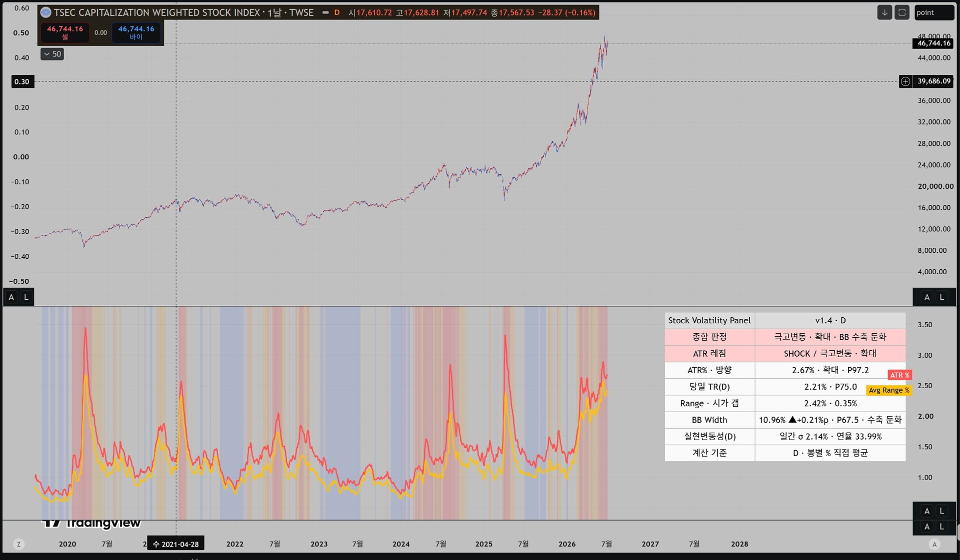
Task: Click the 2021-04-28 crosshair date label
Action: [x=175, y=544]
